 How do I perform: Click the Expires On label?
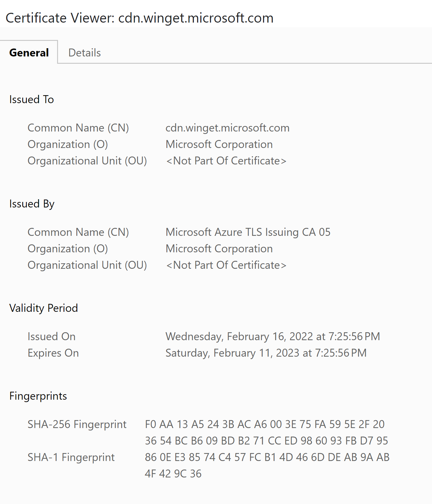coord(53,353)
